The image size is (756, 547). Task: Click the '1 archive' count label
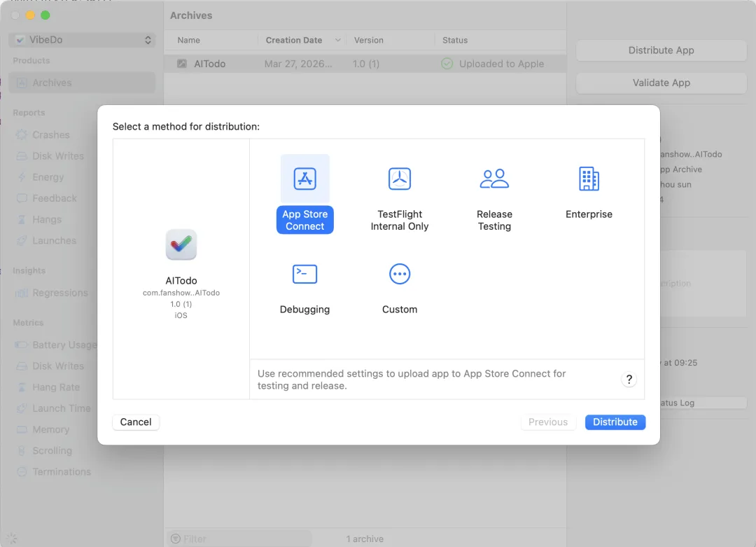click(365, 539)
